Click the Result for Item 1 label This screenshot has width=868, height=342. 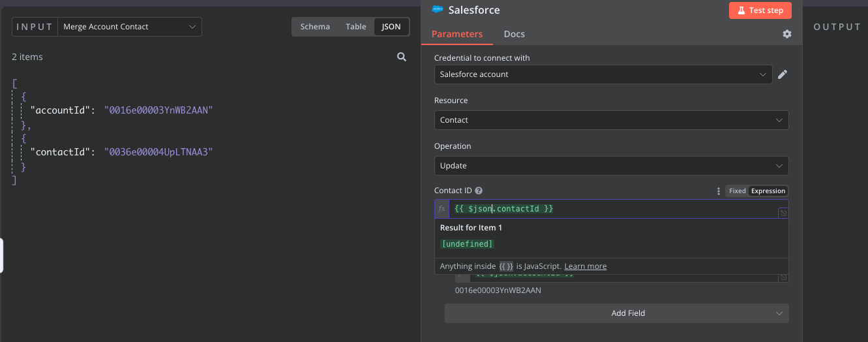pos(471,228)
